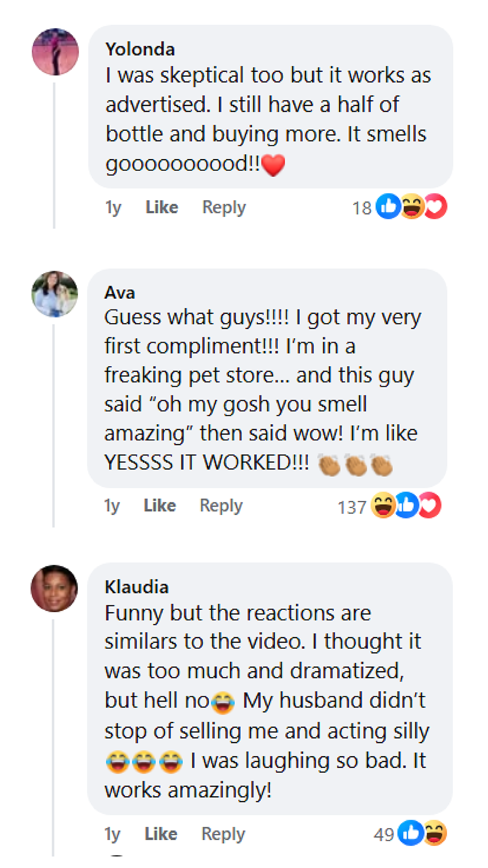The width and height of the screenshot is (488, 868).
Task: Reply to Klaudia's comment
Action: (223, 834)
